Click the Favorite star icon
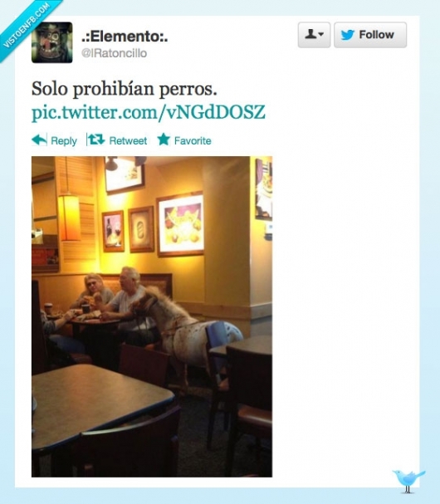The image size is (440, 504). point(164,139)
